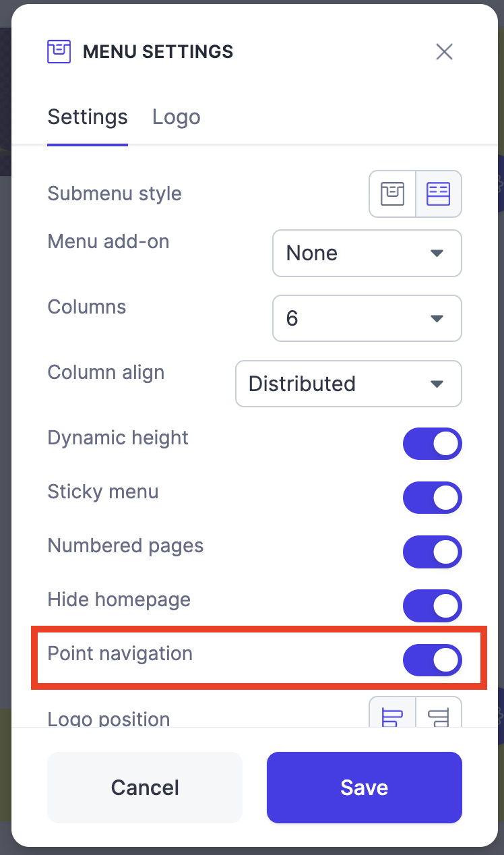Turn off Sticky menu switch
This screenshot has width=504, height=855.
(x=433, y=498)
